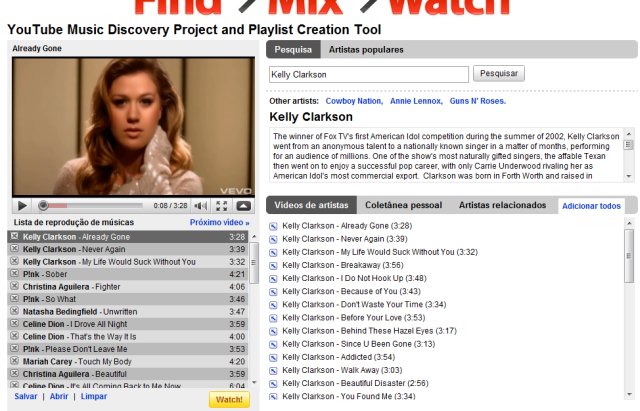Focus the artist search field with Kelly Clarkson
This screenshot has height=411, width=640.
click(x=368, y=74)
